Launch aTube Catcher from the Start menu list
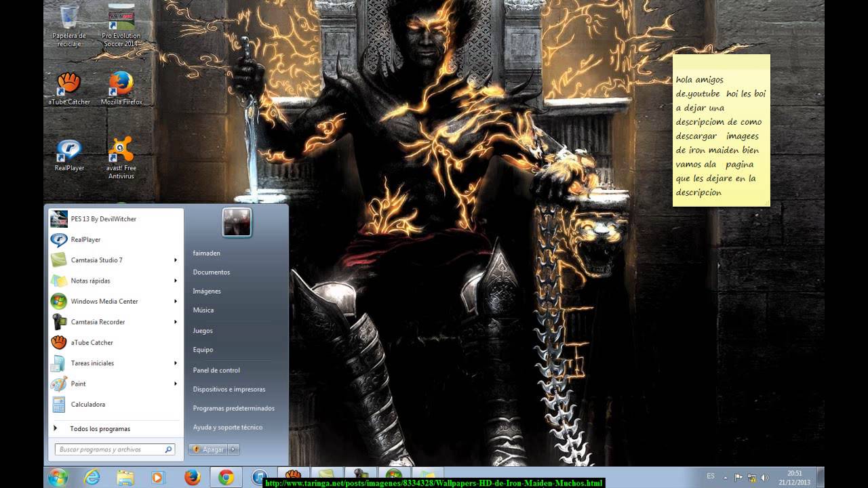Screen dimensions: 868x488 point(115,343)
